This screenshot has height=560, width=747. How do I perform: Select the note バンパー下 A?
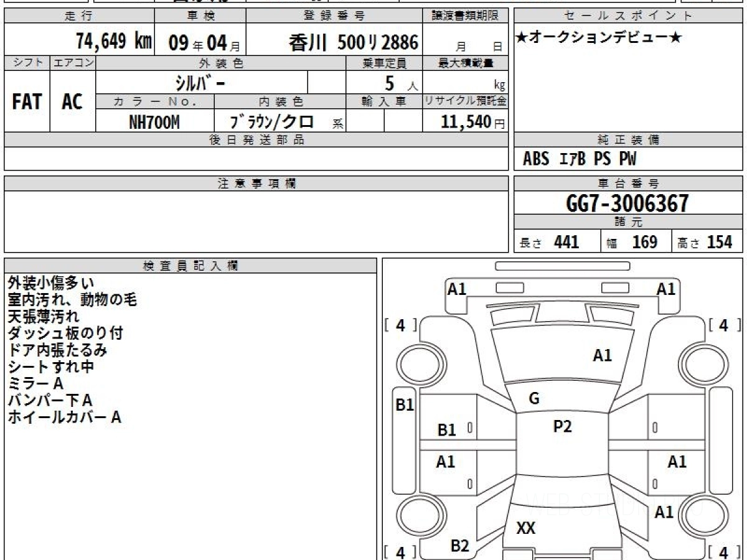50,401
